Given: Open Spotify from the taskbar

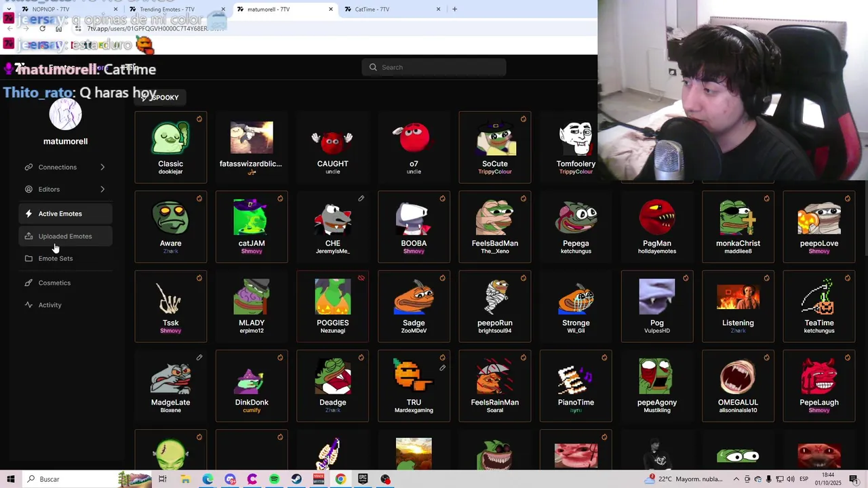Looking at the screenshot, I should (x=274, y=479).
